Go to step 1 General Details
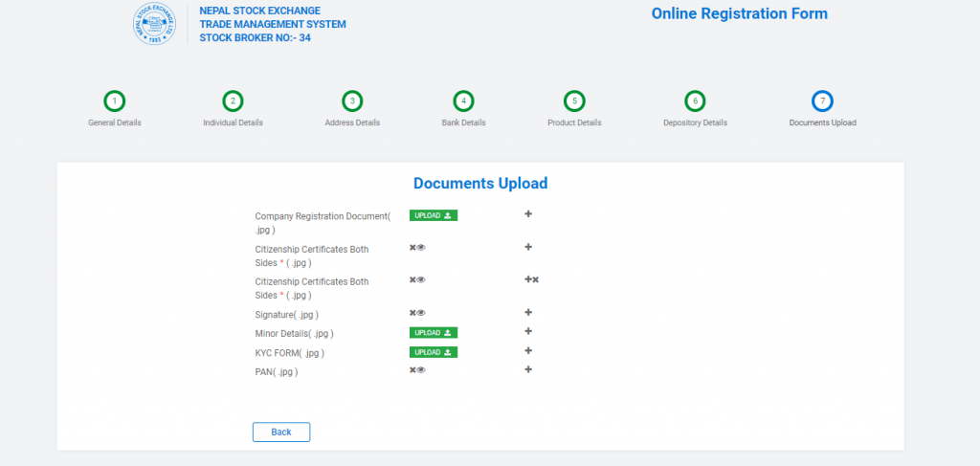The height and width of the screenshot is (466, 980). (x=114, y=101)
